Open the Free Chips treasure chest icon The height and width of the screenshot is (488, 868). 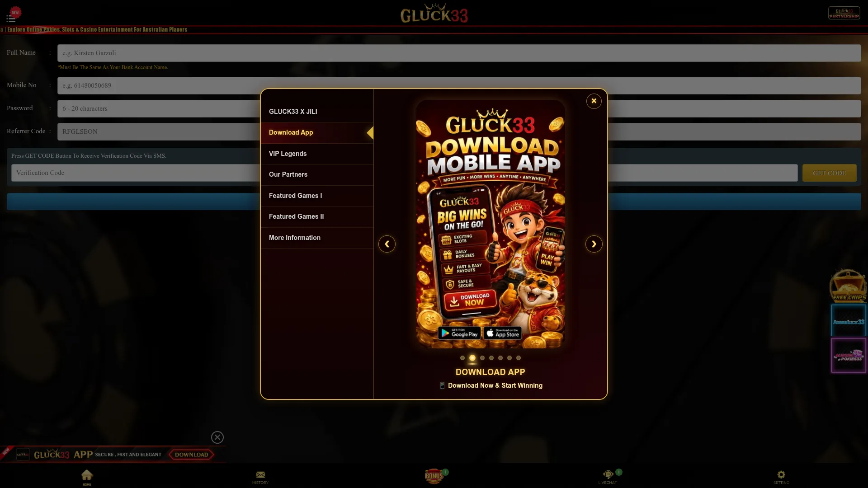(848, 286)
